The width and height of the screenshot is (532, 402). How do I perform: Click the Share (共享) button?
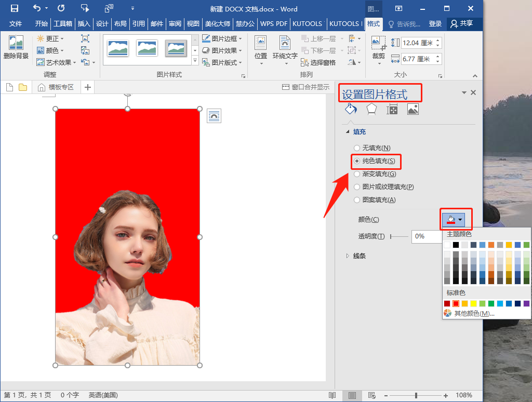[x=462, y=24]
